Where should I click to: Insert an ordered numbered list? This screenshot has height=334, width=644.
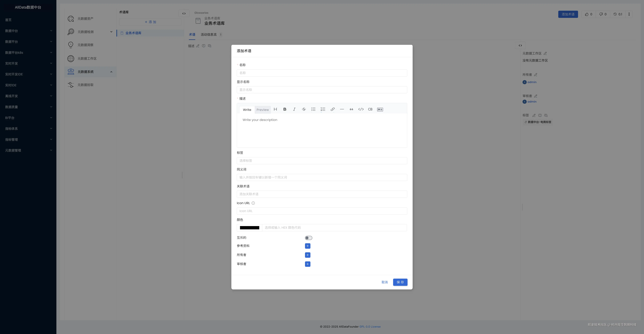tap(323, 109)
